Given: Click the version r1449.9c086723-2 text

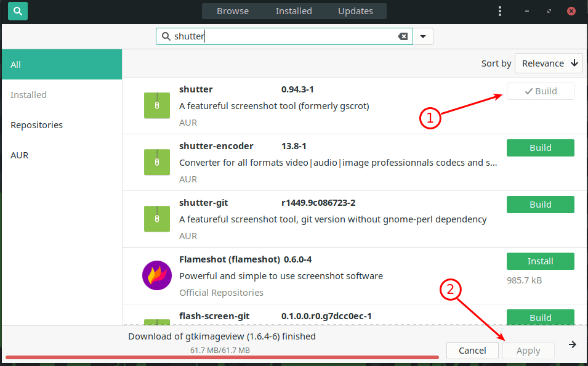Looking at the screenshot, I should pyautogui.click(x=318, y=203).
